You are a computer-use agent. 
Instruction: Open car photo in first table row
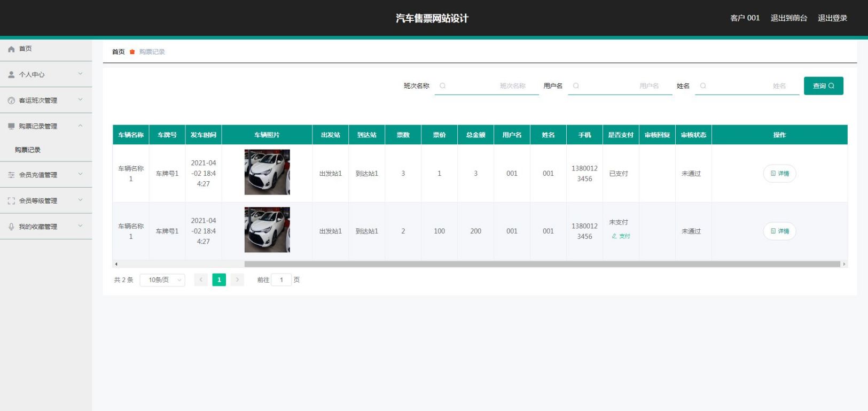[x=267, y=172]
